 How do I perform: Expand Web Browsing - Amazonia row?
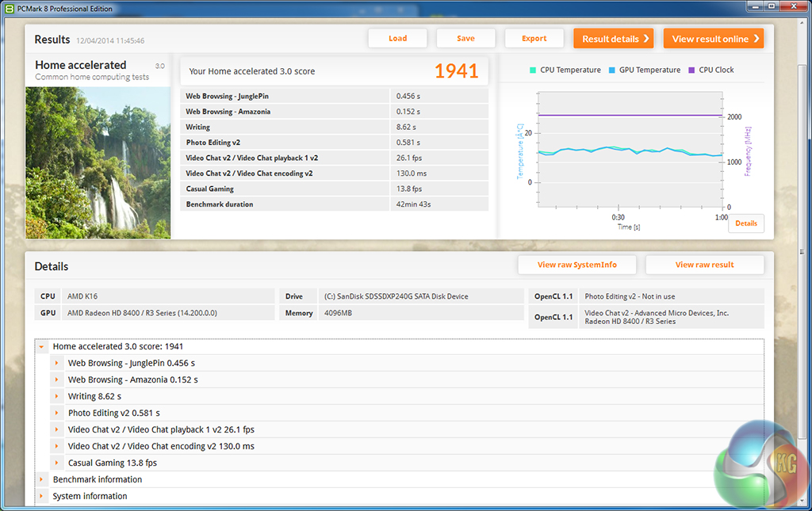click(57, 380)
